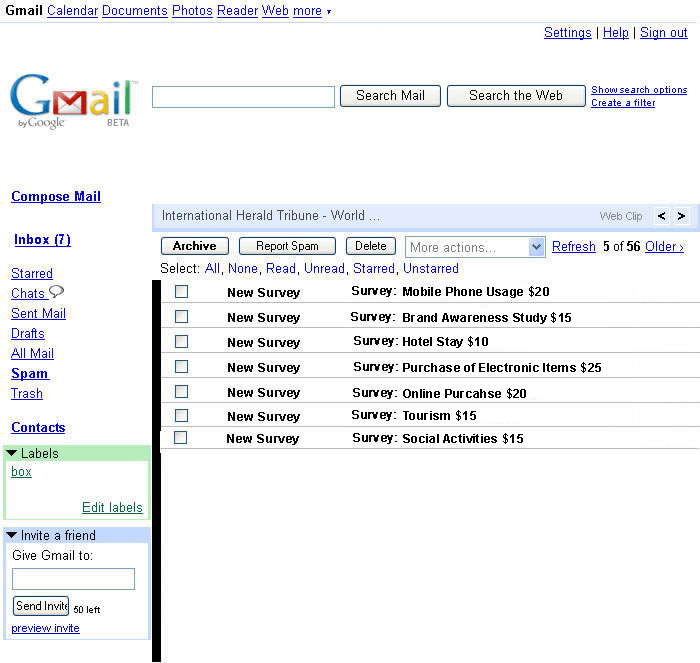Image resolution: width=700 pixels, height=663 pixels.
Task: Click the Delete button
Action: click(371, 246)
